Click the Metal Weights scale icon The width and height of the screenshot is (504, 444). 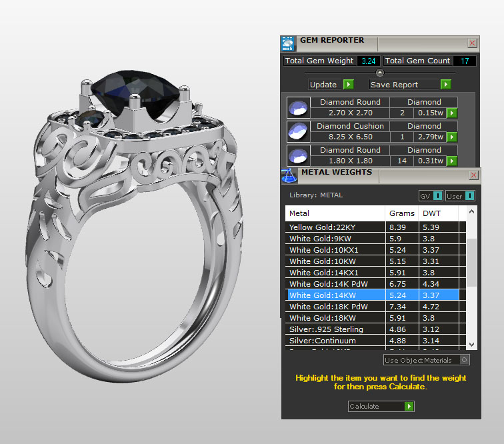click(x=289, y=175)
